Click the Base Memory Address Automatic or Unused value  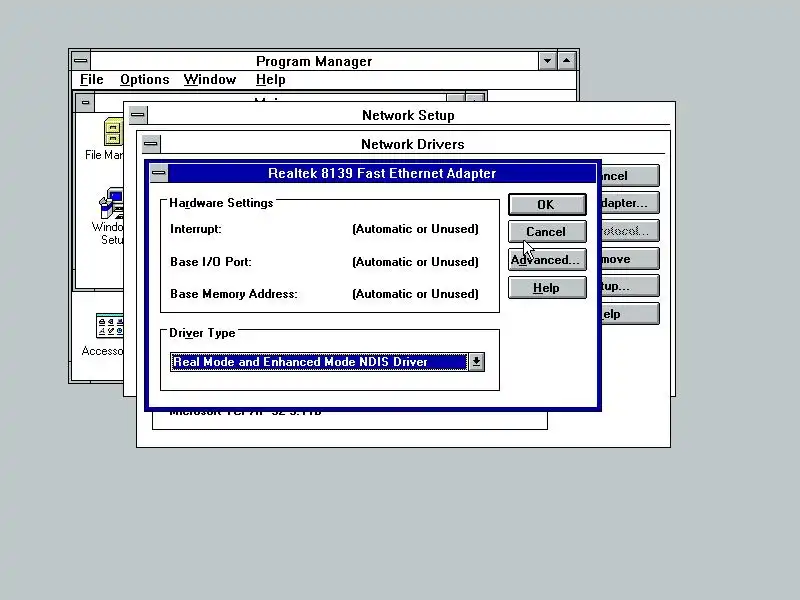point(415,294)
